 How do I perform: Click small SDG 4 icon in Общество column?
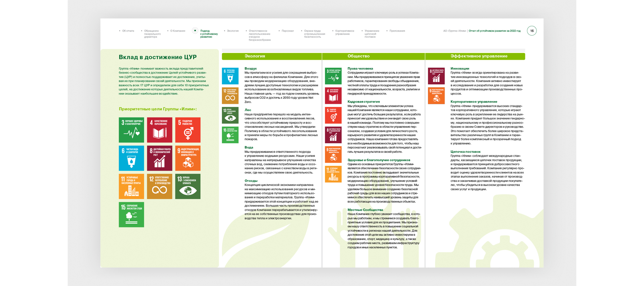333,96
